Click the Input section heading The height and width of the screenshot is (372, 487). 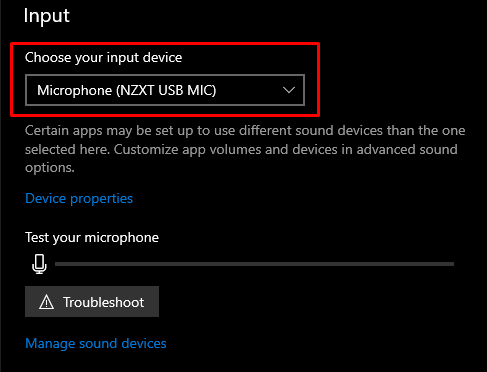pos(47,16)
